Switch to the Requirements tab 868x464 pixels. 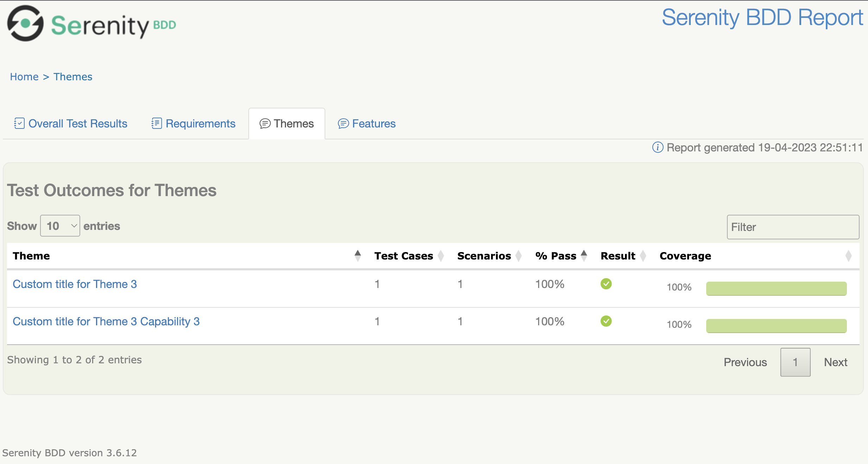[x=200, y=124]
